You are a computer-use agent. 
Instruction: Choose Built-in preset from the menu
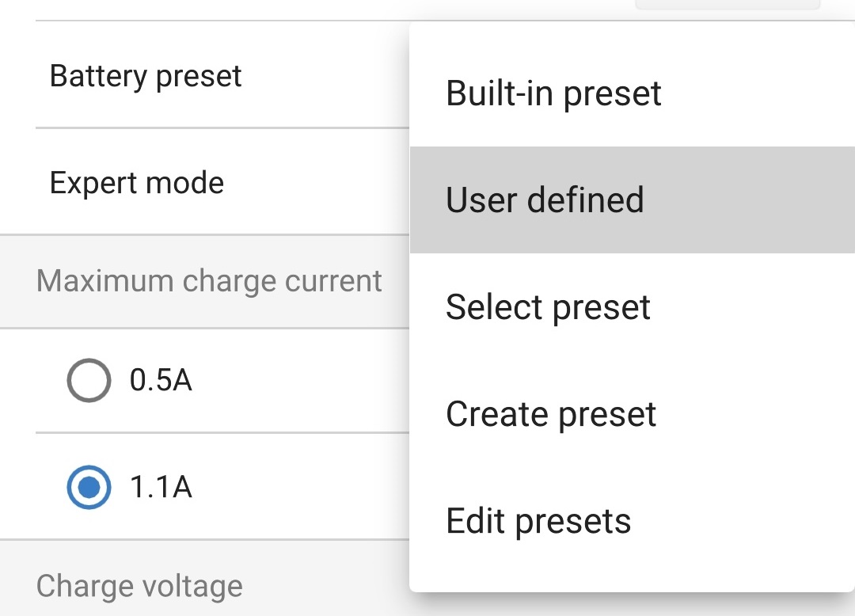click(553, 93)
